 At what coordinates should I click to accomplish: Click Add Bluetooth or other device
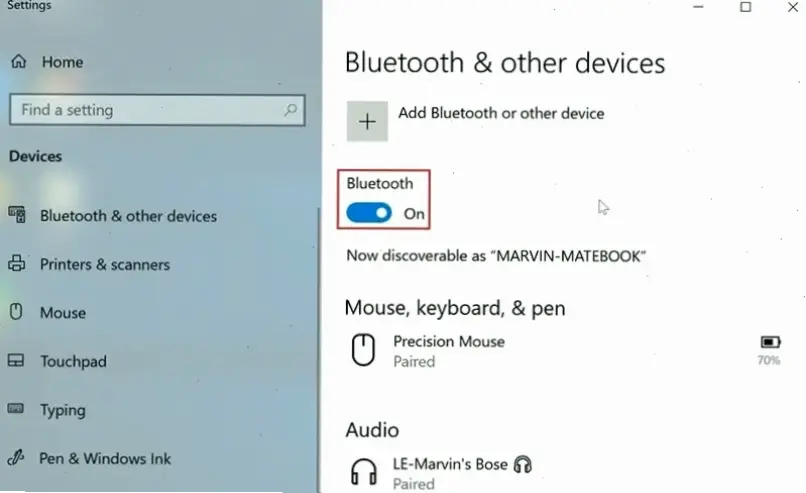point(501,113)
